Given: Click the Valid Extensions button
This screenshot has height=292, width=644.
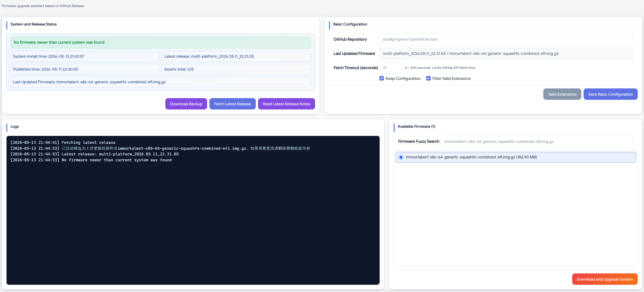Looking at the screenshot, I should coord(562,94).
